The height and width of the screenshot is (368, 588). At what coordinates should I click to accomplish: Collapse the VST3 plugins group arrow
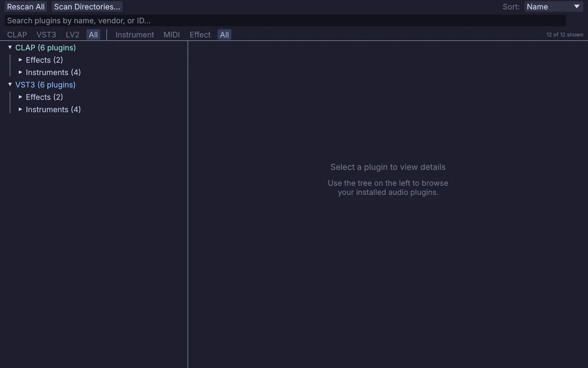(10, 85)
